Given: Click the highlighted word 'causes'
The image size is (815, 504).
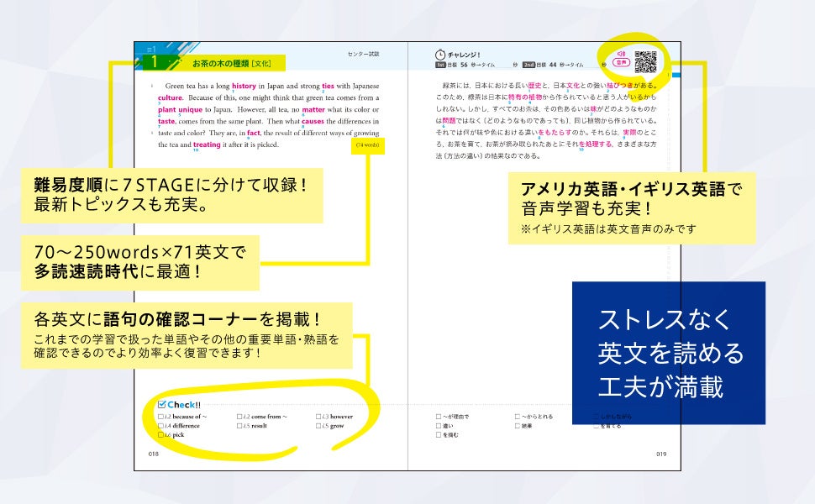Looking at the screenshot, I should 313,122.
